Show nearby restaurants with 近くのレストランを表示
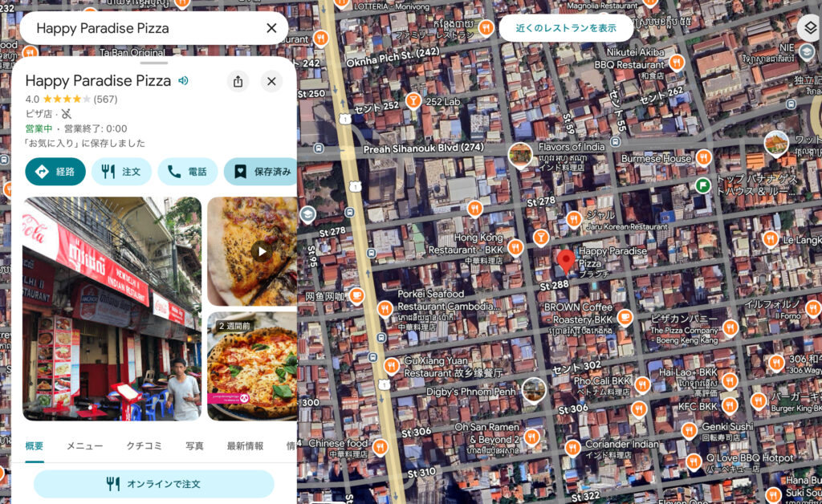 point(566,28)
